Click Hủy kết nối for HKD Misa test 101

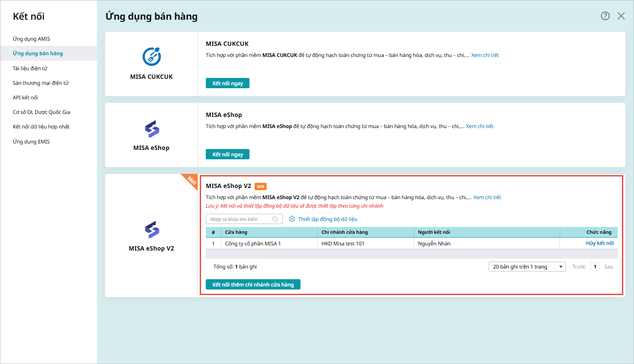(599, 243)
